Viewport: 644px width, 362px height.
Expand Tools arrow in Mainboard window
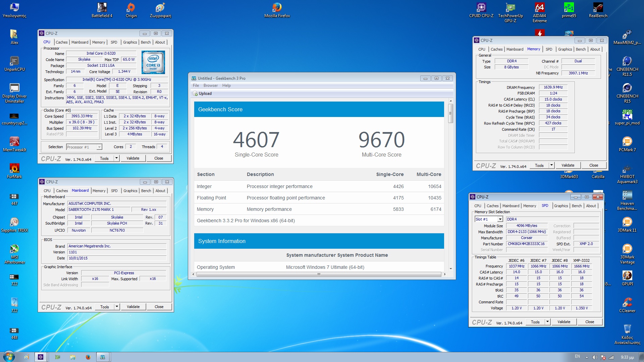(x=117, y=307)
